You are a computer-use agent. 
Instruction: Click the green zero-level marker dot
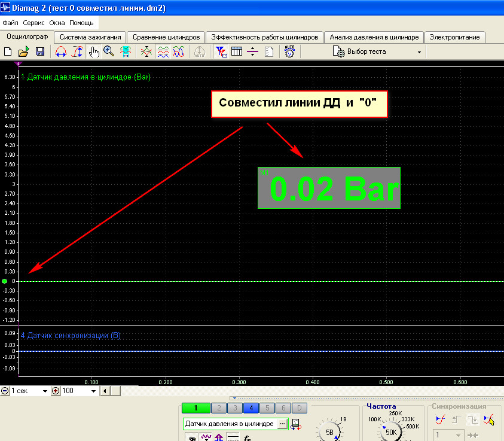[5, 281]
